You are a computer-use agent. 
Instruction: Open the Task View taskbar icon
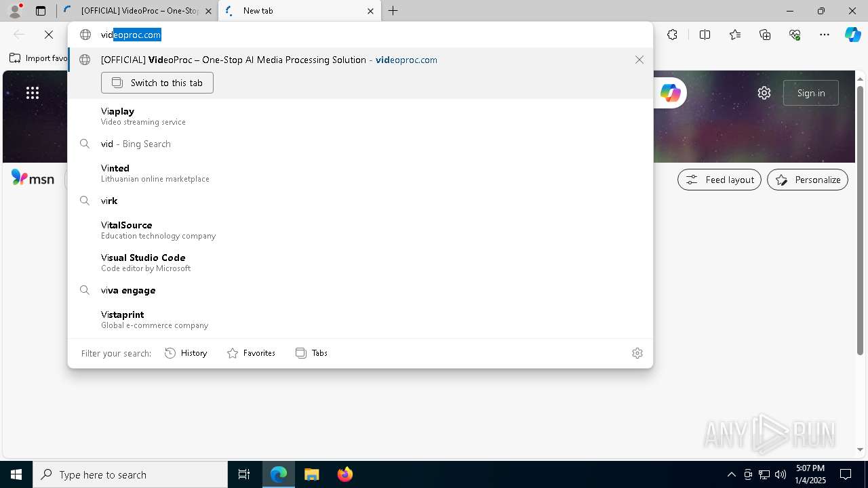coord(244,474)
